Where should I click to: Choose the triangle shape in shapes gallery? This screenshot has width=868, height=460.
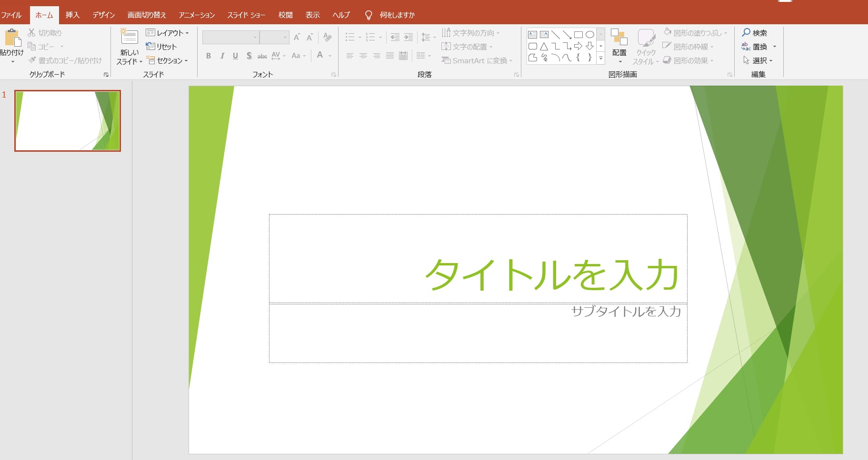tap(544, 47)
